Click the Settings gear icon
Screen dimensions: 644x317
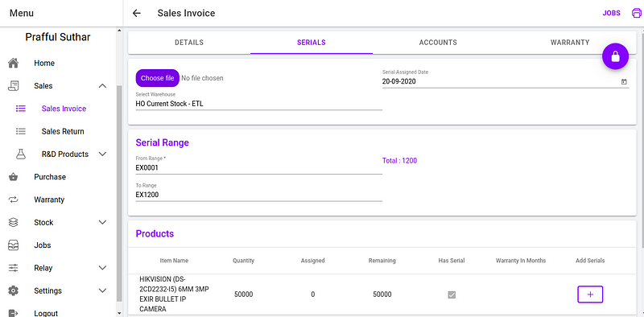coord(14,290)
